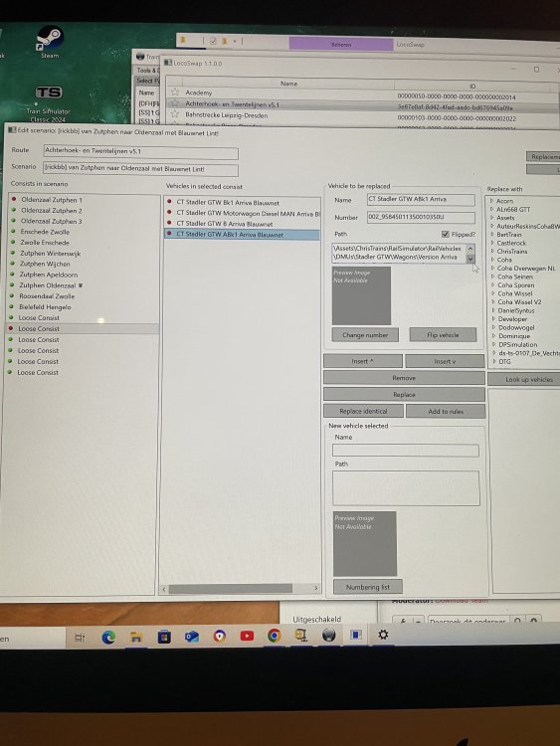This screenshot has height=746, width=560.
Task: Select CT Stadler GTW Bk1 Arriva Blauwnet vehicle
Action: click(228, 203)
